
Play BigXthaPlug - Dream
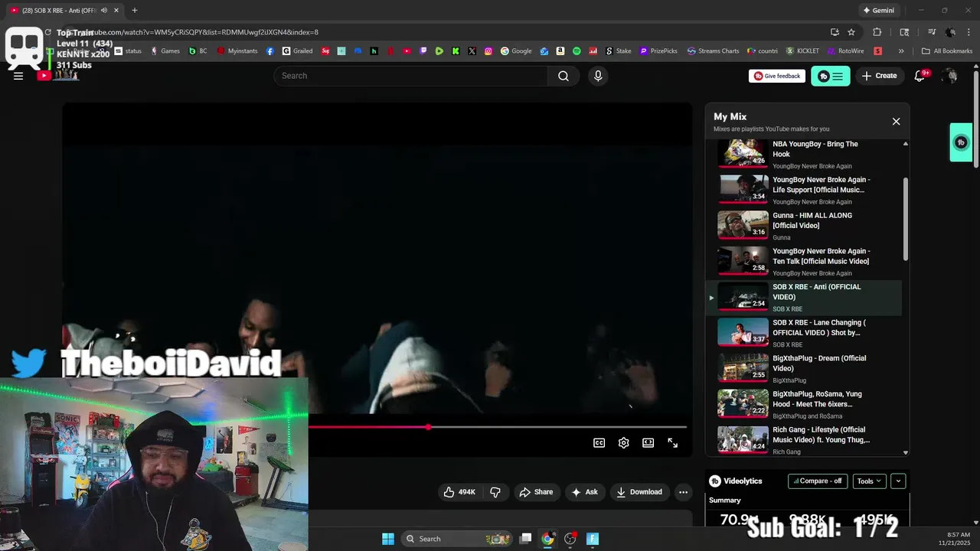(x=804, y=369)
